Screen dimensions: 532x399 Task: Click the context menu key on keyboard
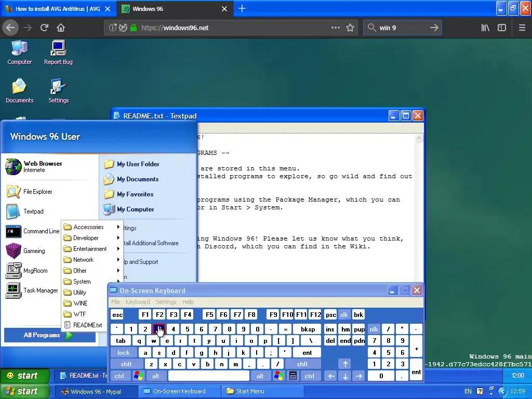point(293,376)
